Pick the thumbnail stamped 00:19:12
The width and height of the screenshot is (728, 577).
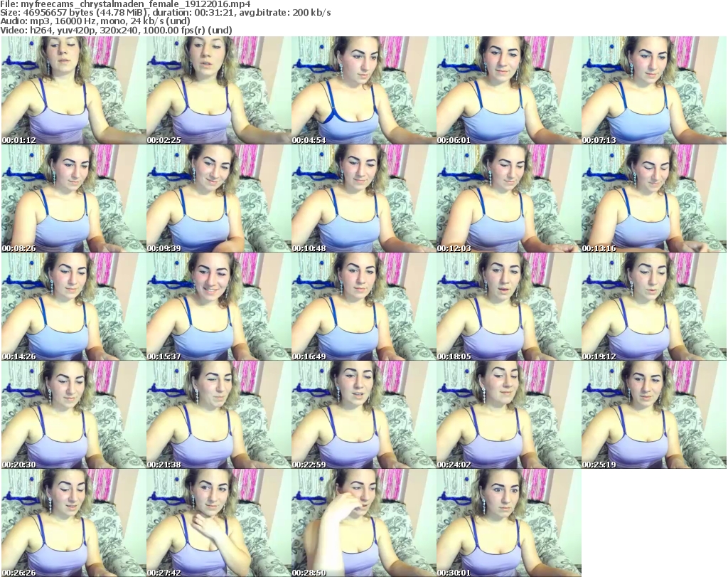(x=654, y=307)
